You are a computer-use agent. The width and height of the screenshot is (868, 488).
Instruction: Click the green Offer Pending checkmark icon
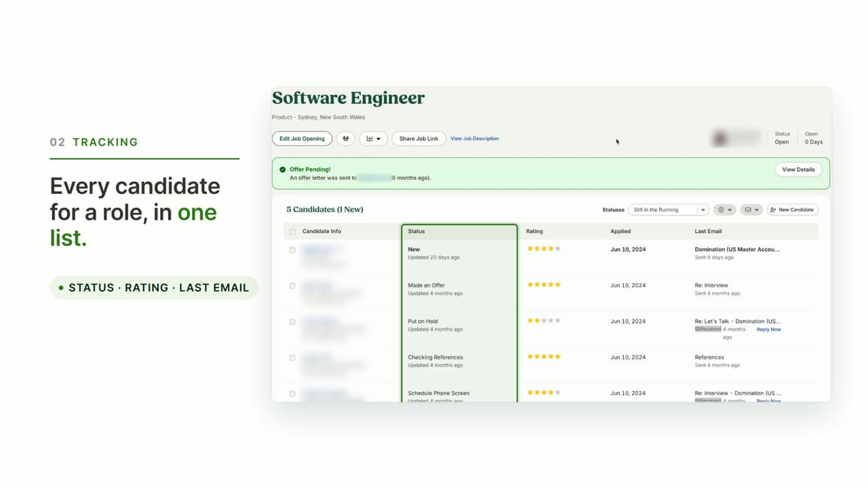[283, 169]
